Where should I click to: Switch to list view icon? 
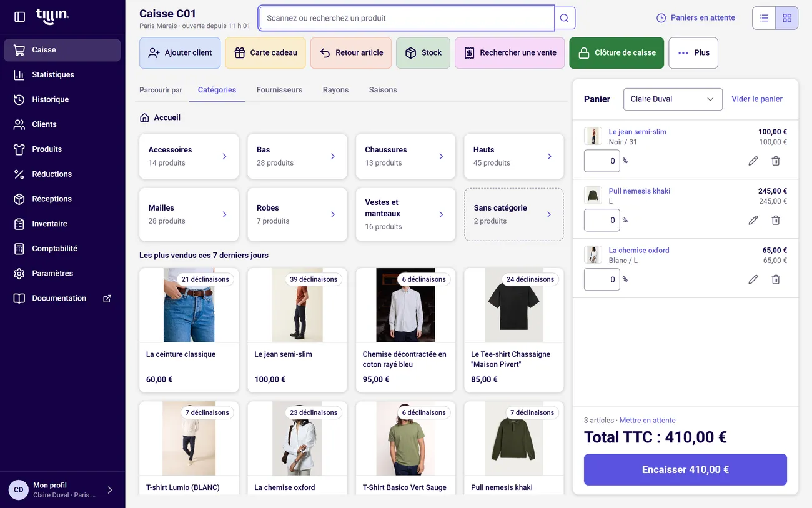pos(764,18)
